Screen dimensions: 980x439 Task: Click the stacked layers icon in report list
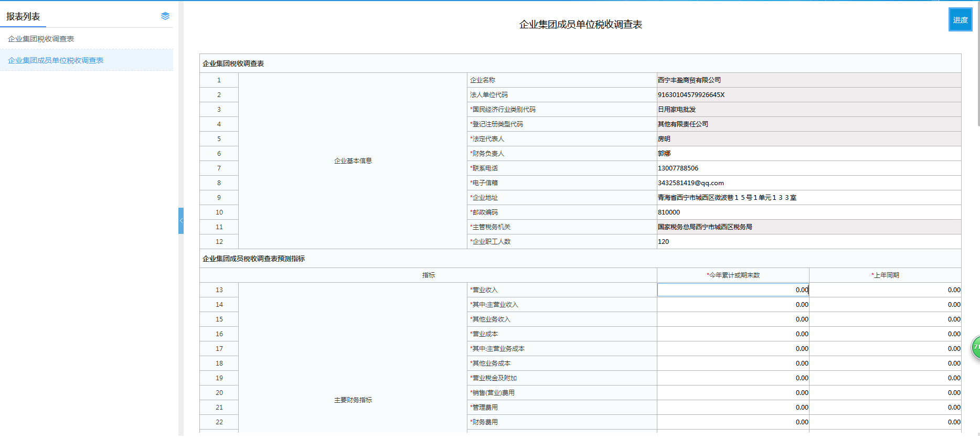pyautogui.click(x=165, y=16)
